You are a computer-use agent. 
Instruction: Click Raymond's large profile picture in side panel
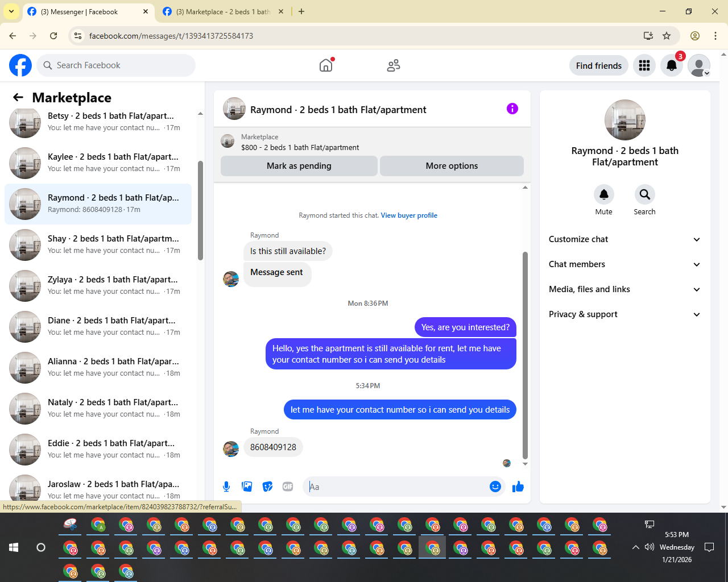pyautogui.click(x=625, y=120)
